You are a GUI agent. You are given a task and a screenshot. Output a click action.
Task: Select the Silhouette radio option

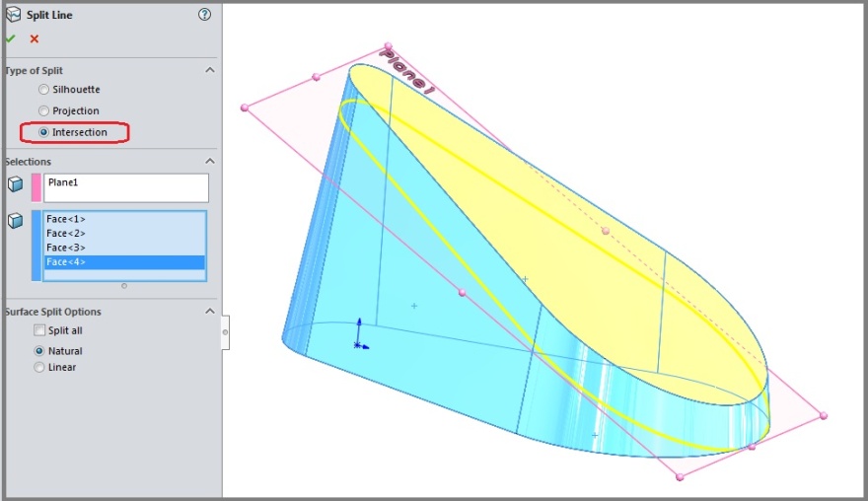pyautogui.click(x=43, y=89)
